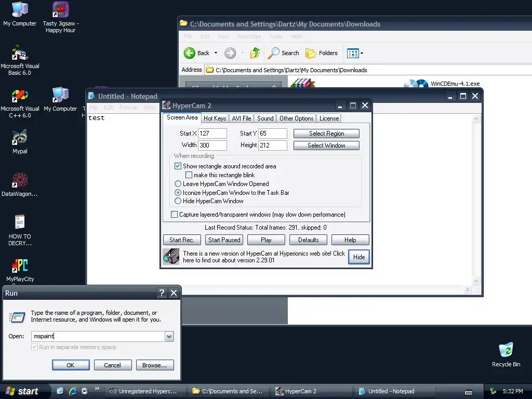The width and height of the screenshot is (532, 399).
Task: Enable make this rectangle blink
Action: [x=189, y=175]
